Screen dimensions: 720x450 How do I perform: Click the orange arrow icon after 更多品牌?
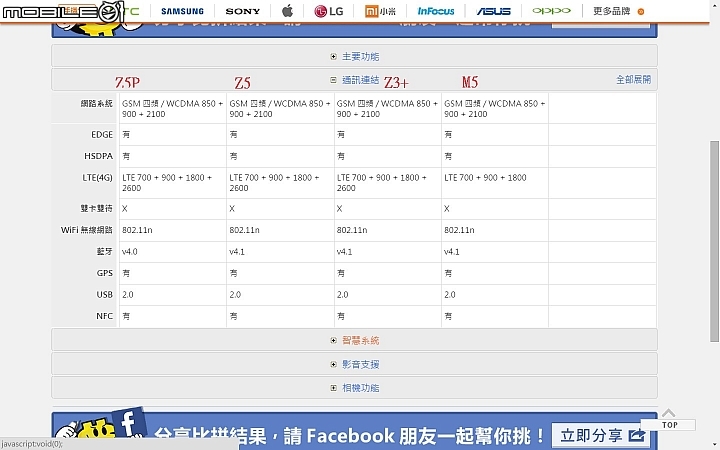tap(641, 11)
